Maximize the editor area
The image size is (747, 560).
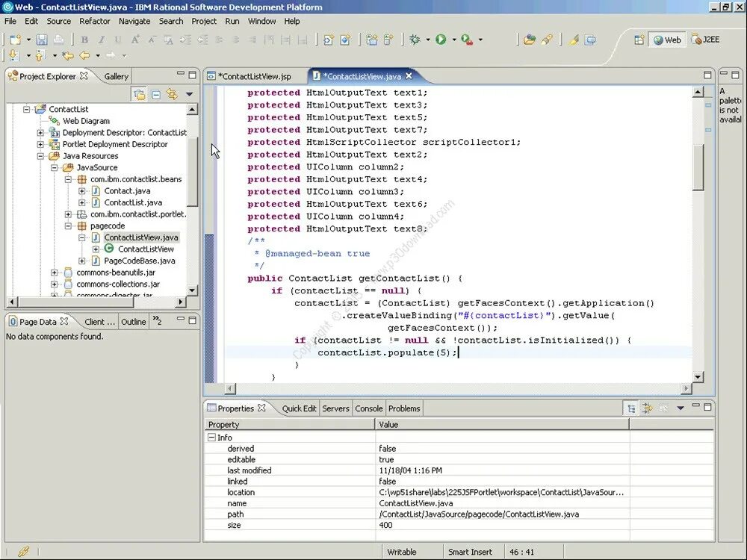click(707, 75)
